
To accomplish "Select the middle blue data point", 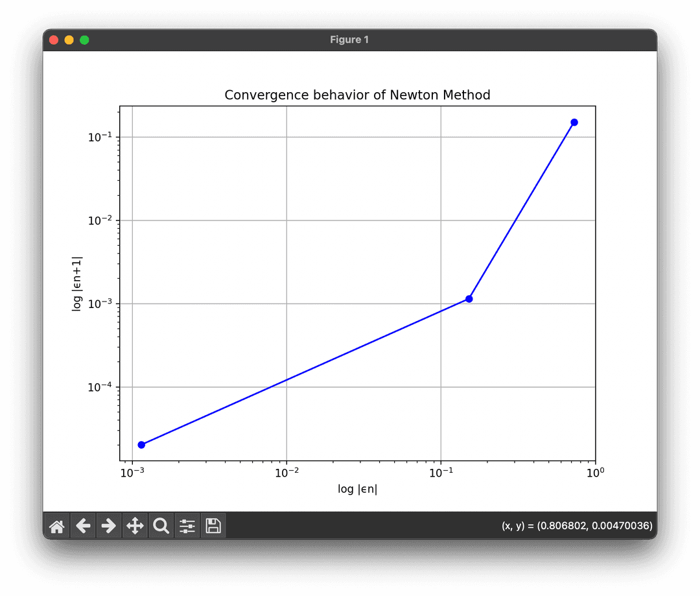I will pos(469,299).
